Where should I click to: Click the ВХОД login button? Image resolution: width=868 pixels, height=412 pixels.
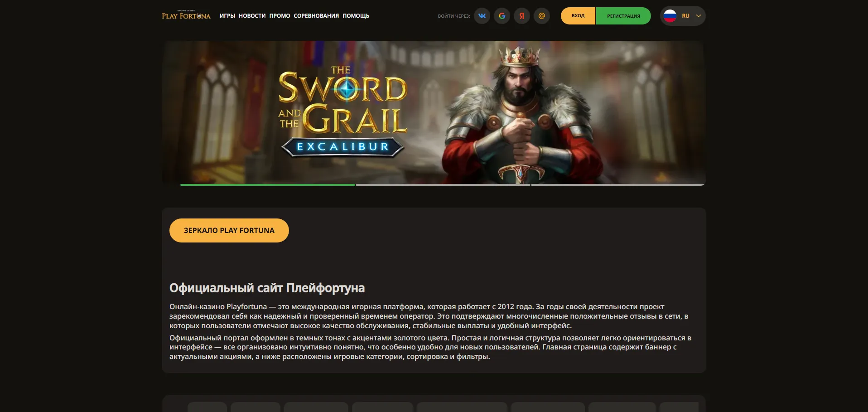(x=578, y=16)
